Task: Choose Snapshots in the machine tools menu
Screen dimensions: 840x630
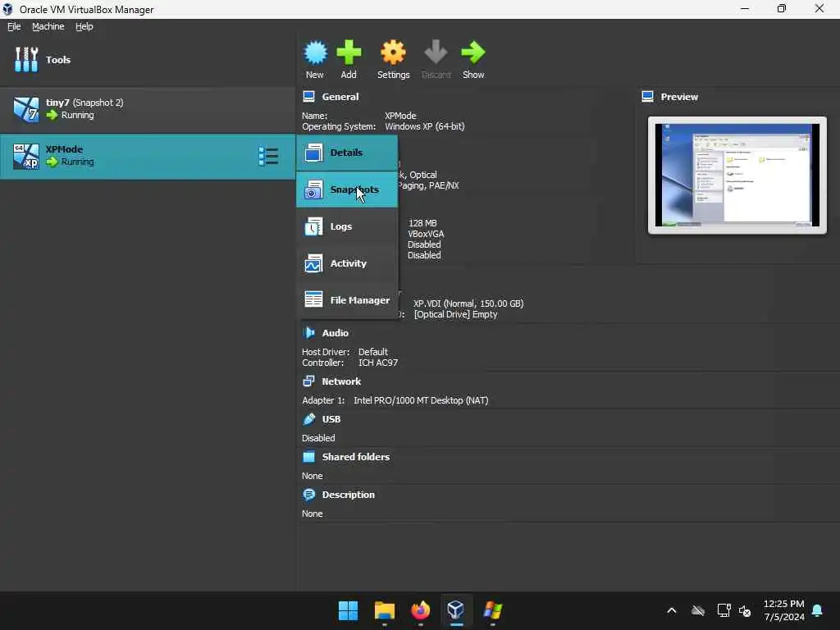Action: click(347, 189)
